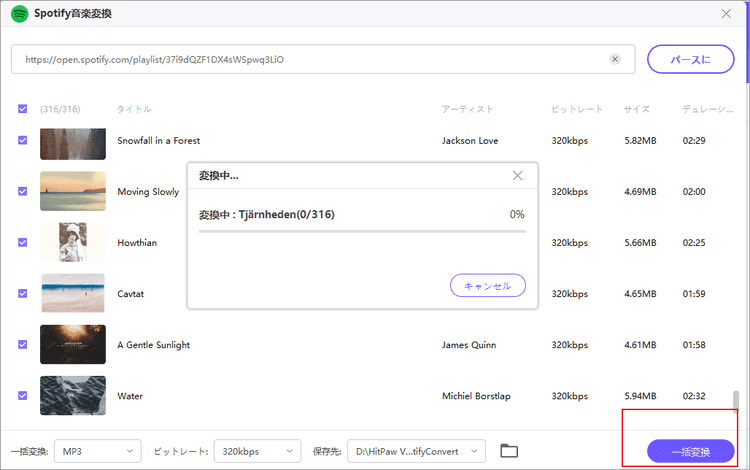Select the A Gentle Sunlight thumbnail
Screen dimensions: 750x470
[x=73, y=344]
